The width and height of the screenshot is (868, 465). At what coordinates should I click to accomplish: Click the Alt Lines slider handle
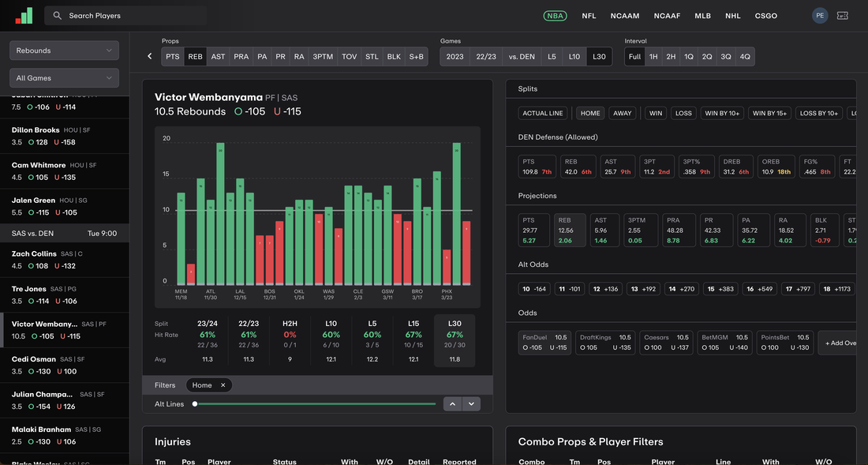[195, 404]
